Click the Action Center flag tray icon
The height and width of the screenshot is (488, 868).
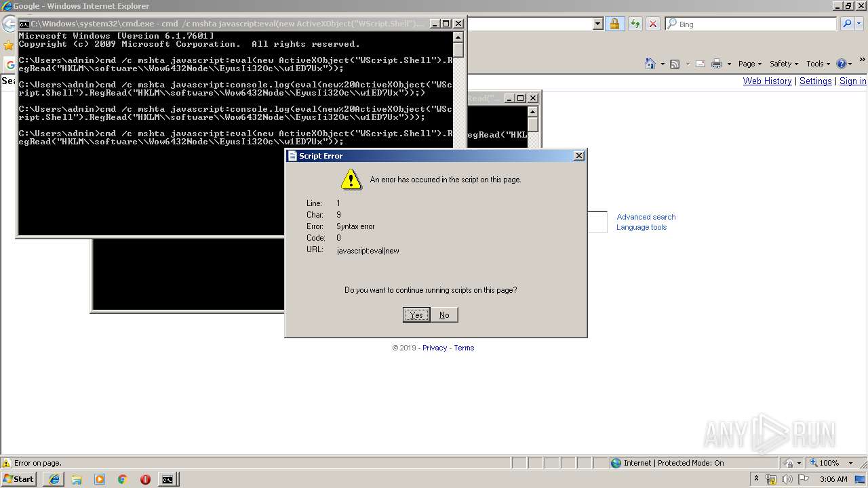[804, 479]
